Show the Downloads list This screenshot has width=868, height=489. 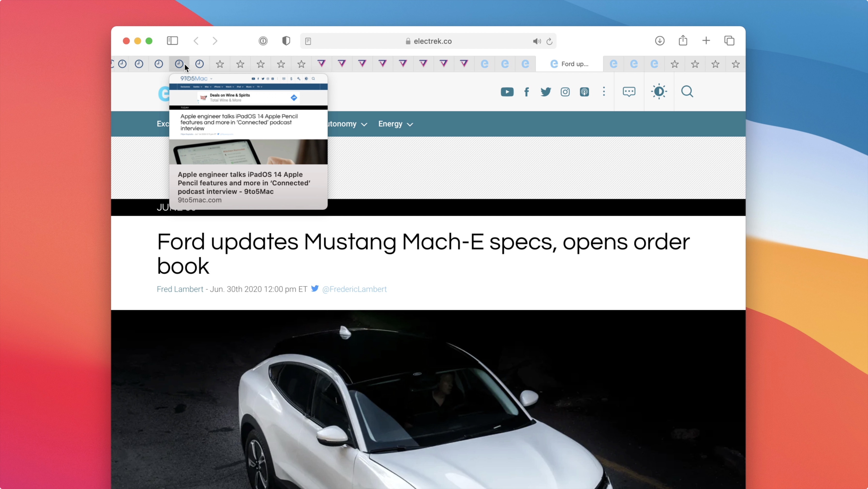[659, 41]
